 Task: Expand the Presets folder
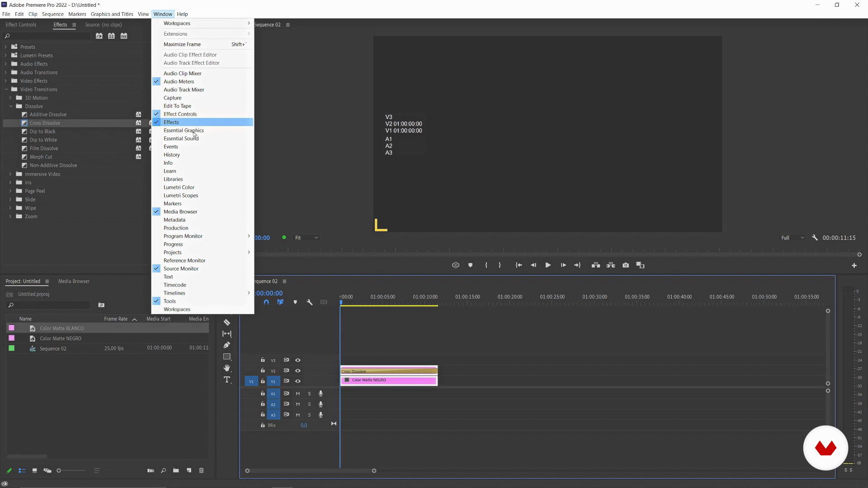[x=6, y=47]
